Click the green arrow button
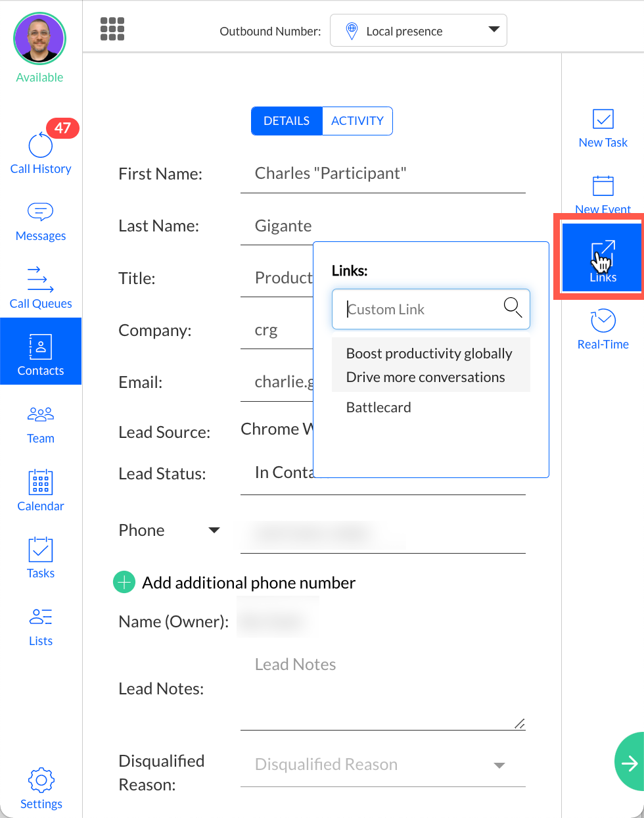This screenshot has height=818, width=644. point(630,762)
